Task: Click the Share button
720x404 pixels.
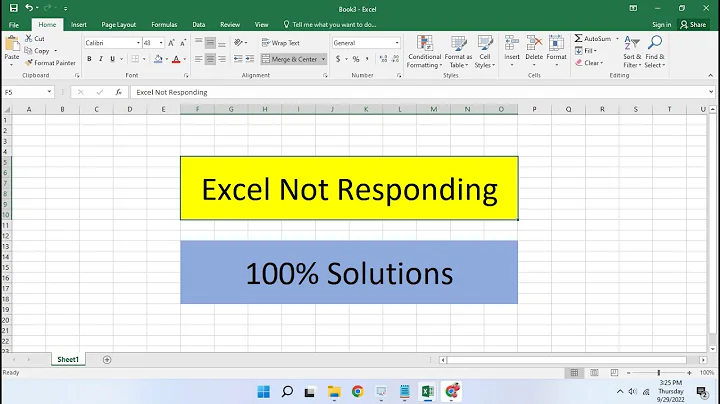Action: [x=693, y=24]
